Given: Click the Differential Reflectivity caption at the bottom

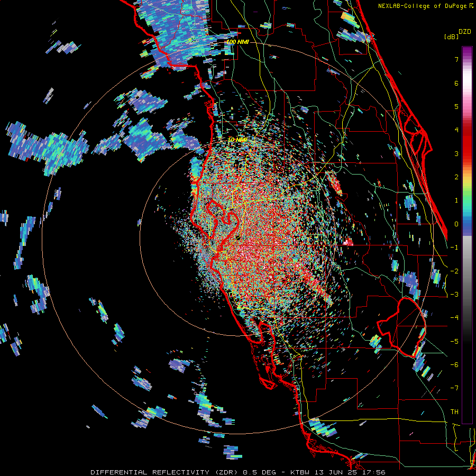Looking at the screenshot, I should (237, 472).
